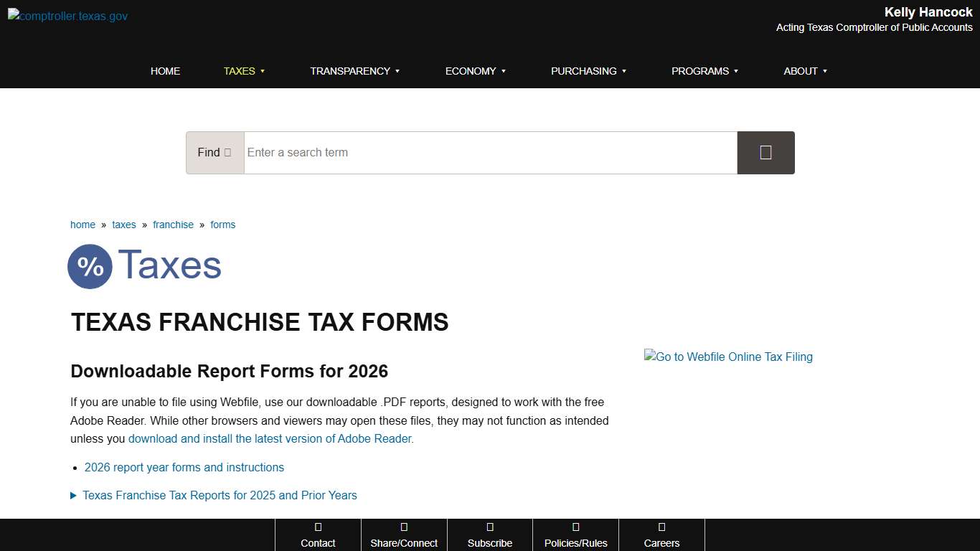This screenshot has height=551, width=980.
Task: Click inside the search term input field
Action: pyautogui.click(x=490, y=152)
